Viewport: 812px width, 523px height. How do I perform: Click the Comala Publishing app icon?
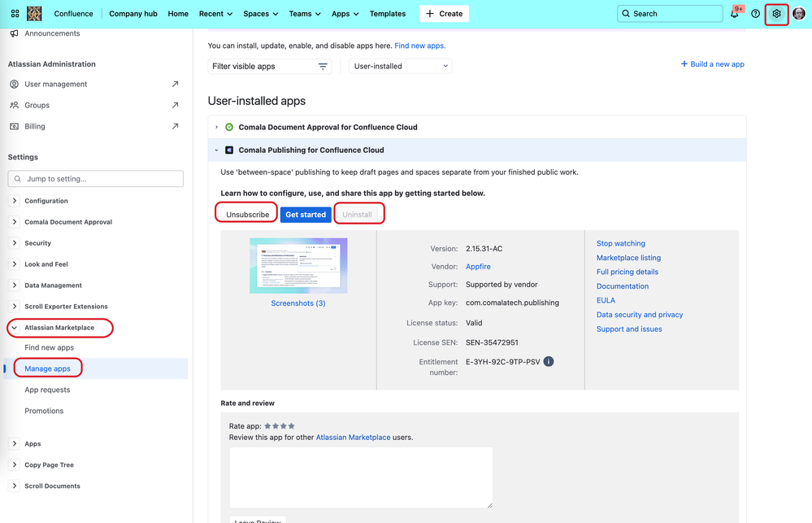[x=229, y=150]
